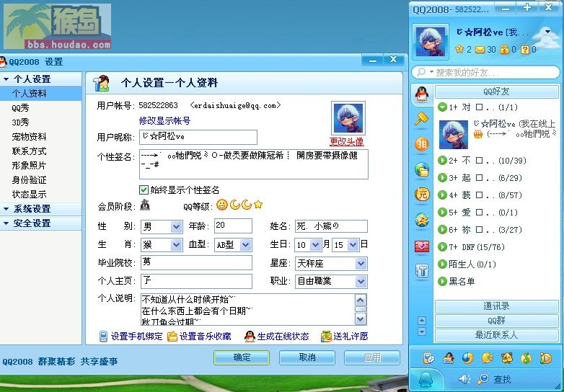Viewport: 564px width, 392px height.
Task: Open the 星座 constellation dropdown
Action: tap(361, 264)
